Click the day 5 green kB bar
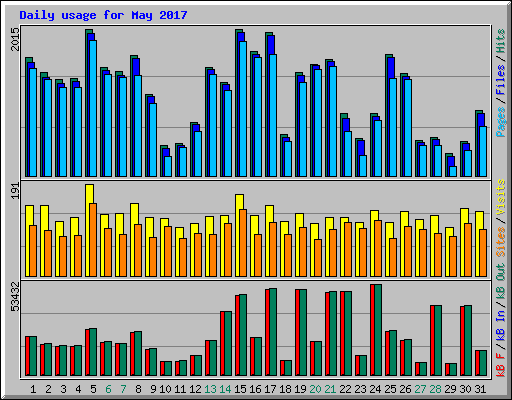This screenshot has height=400, width=512. point(93,352)
